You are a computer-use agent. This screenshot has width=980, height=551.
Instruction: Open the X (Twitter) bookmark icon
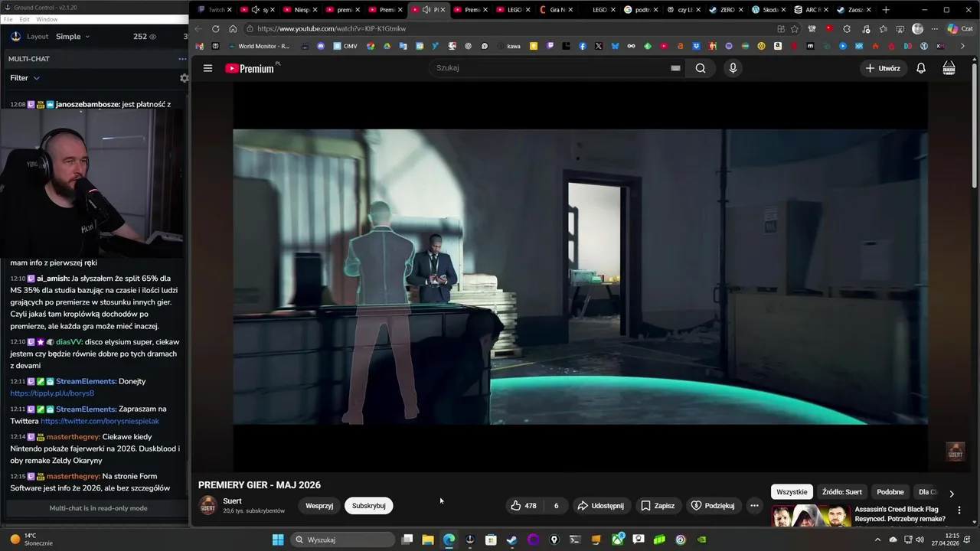(x=598, y=46)
